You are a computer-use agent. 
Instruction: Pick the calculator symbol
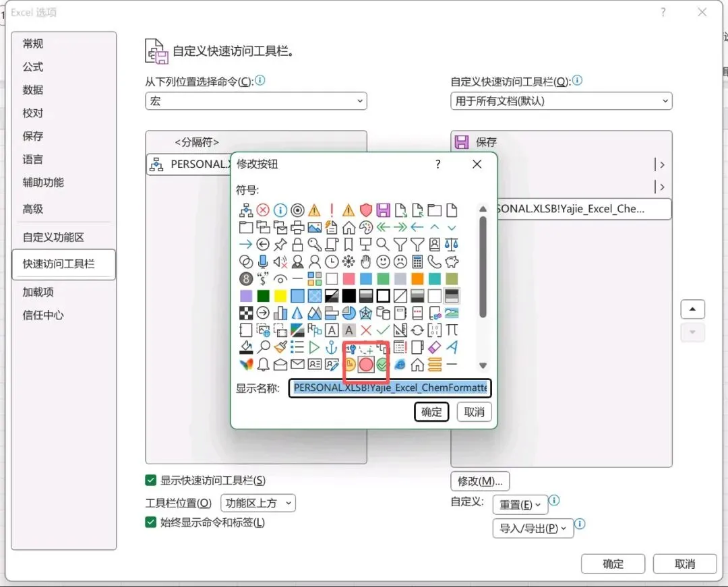tap(417, 261)
